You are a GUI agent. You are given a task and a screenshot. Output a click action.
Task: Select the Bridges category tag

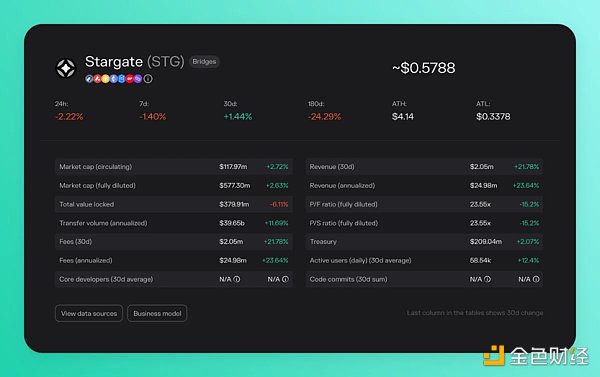click(204, 62)
